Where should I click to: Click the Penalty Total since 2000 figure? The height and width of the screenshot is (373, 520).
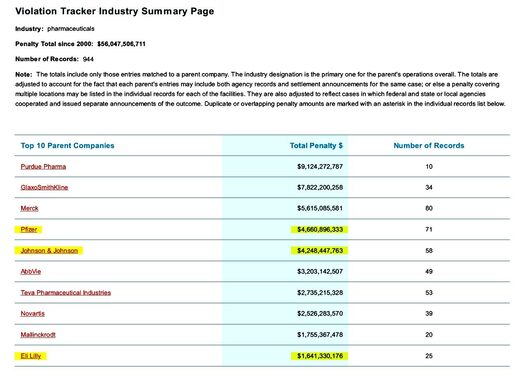click(x=121, y=44)
